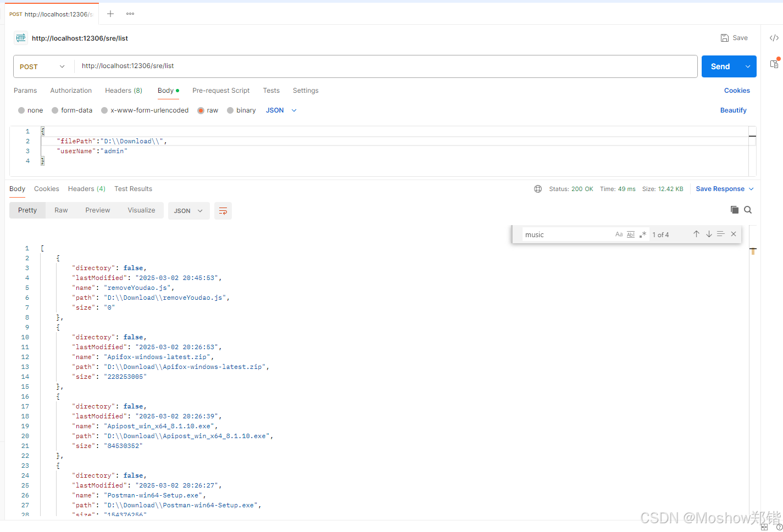783x532 pixels.
Task: Close the response search bar
Action: [x=733, y=234]
